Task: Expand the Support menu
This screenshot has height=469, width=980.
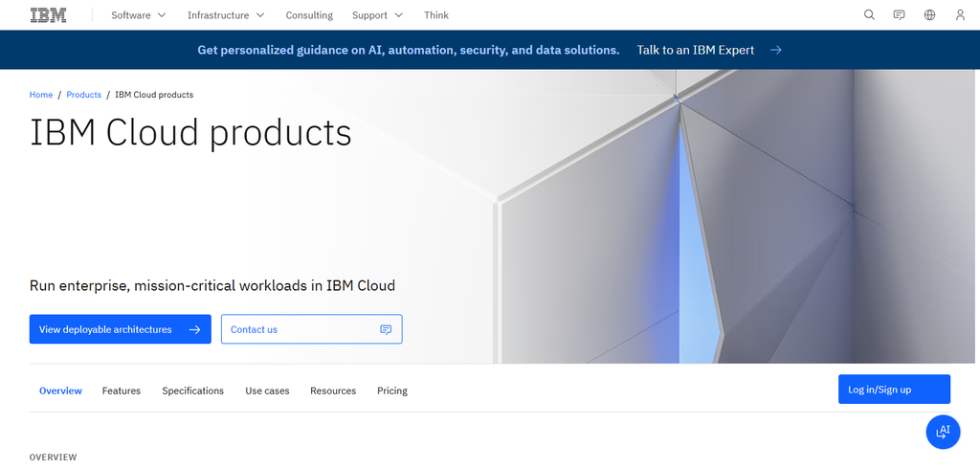Action: coord(377,15)
